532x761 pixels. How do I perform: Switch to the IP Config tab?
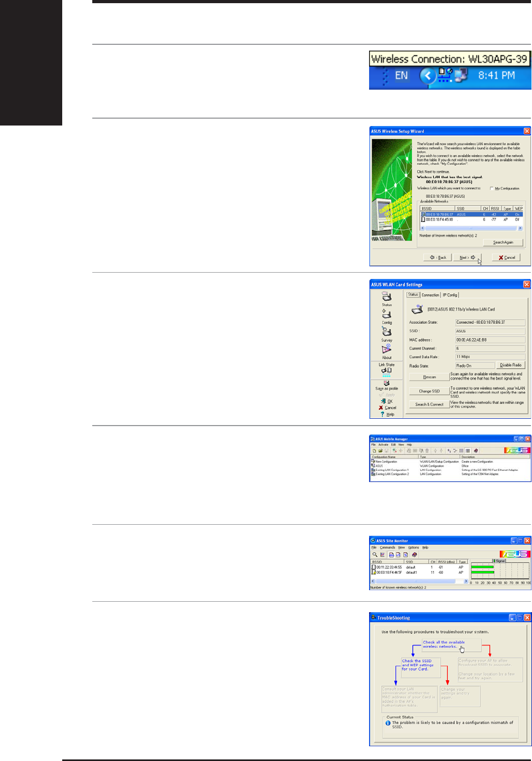pyautogui.click(x=450, y=295)
